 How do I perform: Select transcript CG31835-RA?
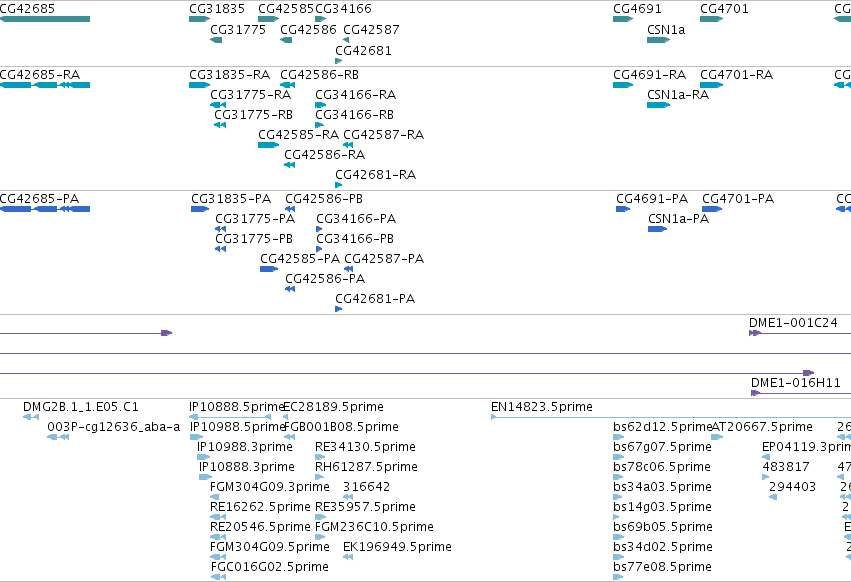point(230,74)
